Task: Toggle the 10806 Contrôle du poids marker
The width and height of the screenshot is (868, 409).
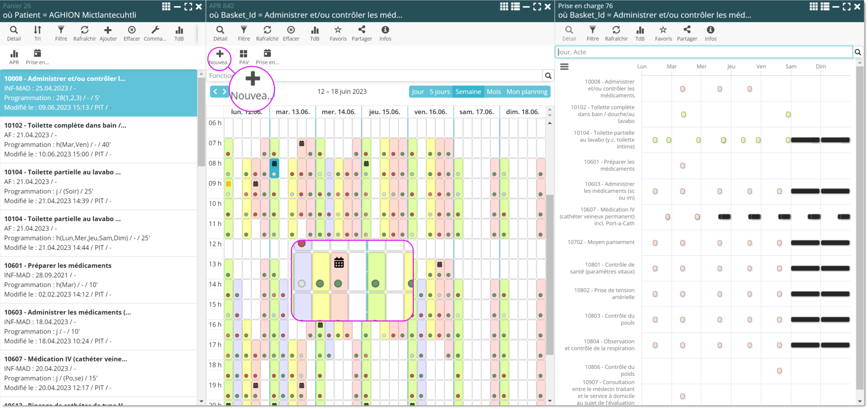Action: coord(779,371)
